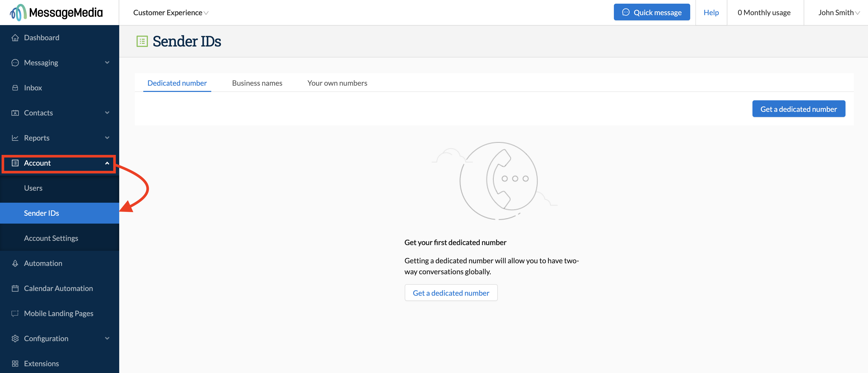
Task: Switch to the Your own numbers tab
Action: pyautogui.click(x=337, y=83)
